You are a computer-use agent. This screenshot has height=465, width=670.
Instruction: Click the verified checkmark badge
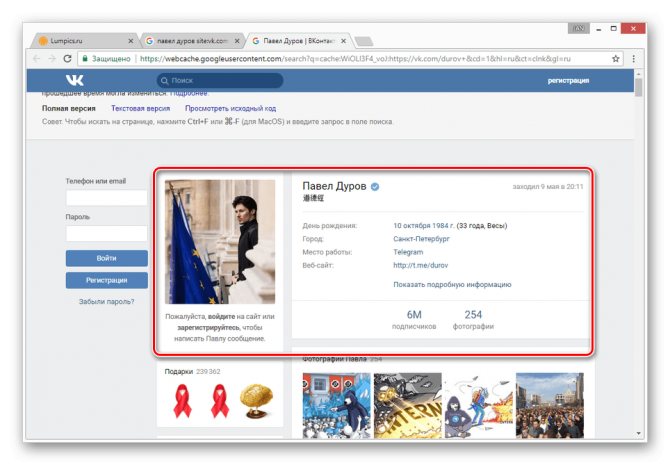375,186
